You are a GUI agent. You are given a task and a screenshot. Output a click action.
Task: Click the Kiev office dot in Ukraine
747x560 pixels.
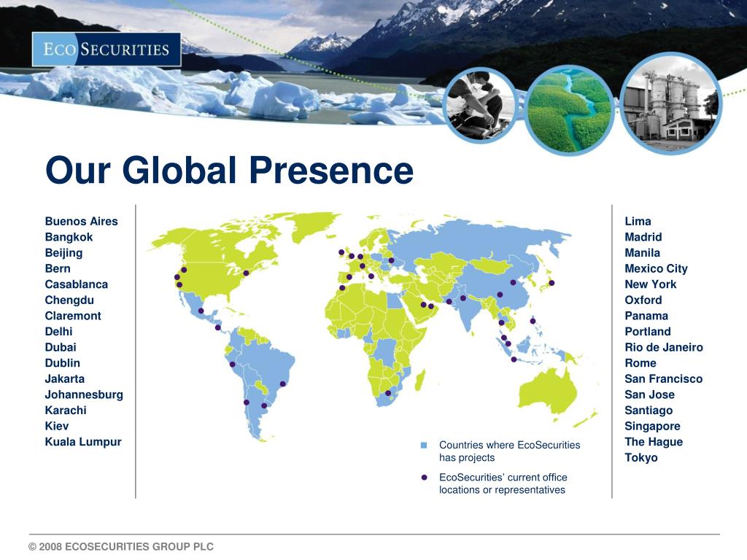coord(391,260)
